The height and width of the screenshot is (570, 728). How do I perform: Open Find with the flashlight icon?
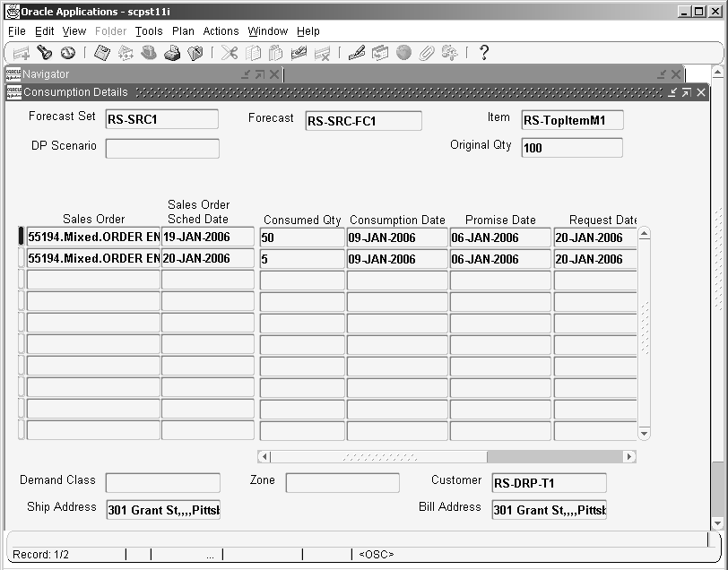(45, 53)
